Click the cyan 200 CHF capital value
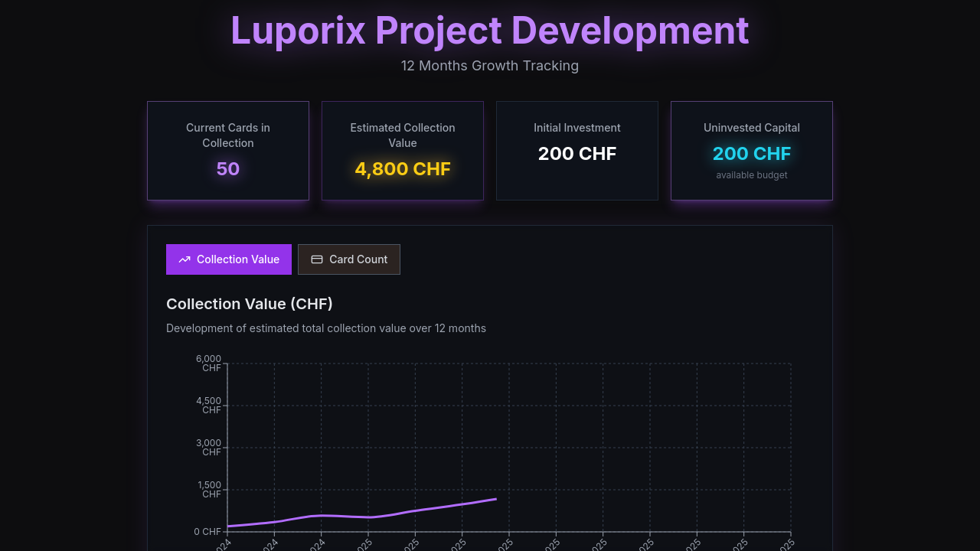The image size is (980, 551). [752, 154]
